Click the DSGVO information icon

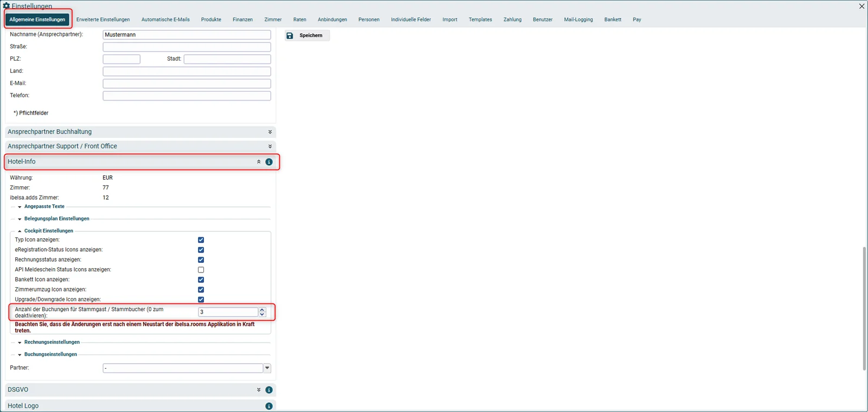click(x=269, y=390)
